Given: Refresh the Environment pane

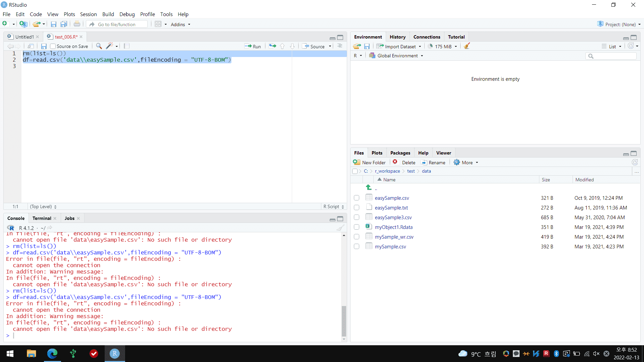Looking at the screenshot, I should tap(631, 46).
